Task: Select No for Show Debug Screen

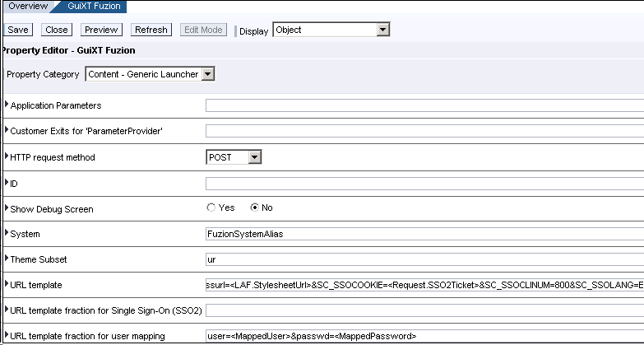Action: (255, 207)
